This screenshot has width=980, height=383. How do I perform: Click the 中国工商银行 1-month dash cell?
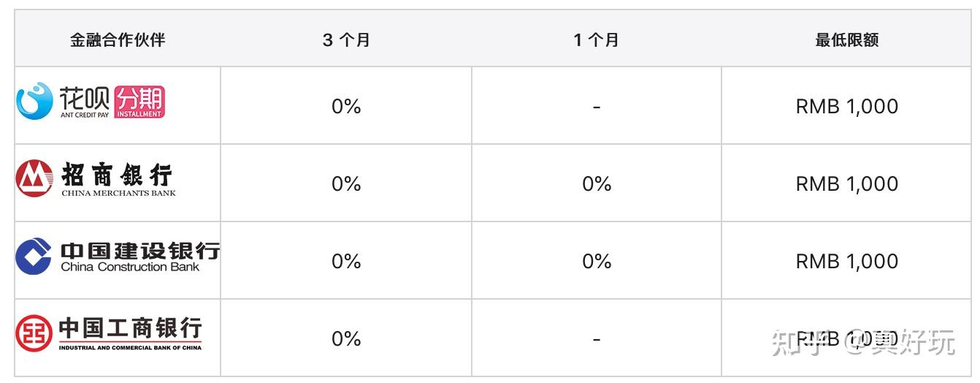(x=596, y=339)
